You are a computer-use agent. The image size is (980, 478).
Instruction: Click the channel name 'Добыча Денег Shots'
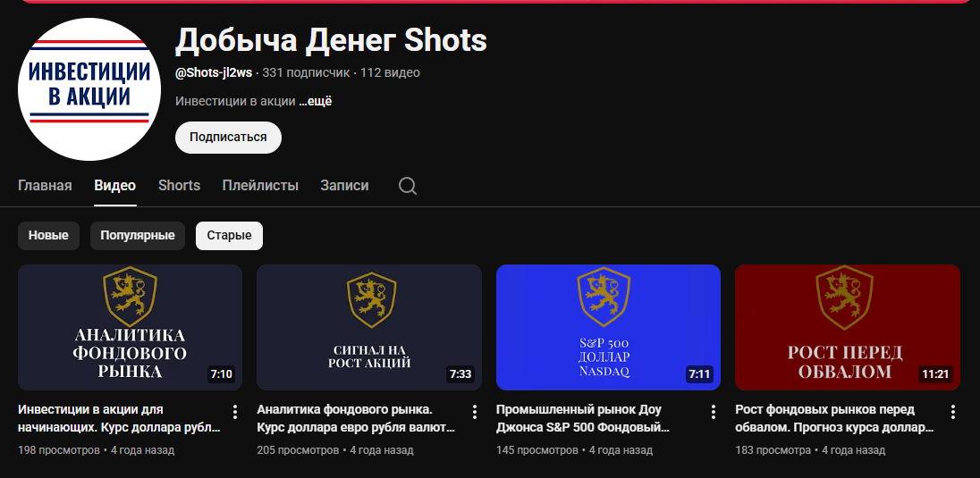331,40
